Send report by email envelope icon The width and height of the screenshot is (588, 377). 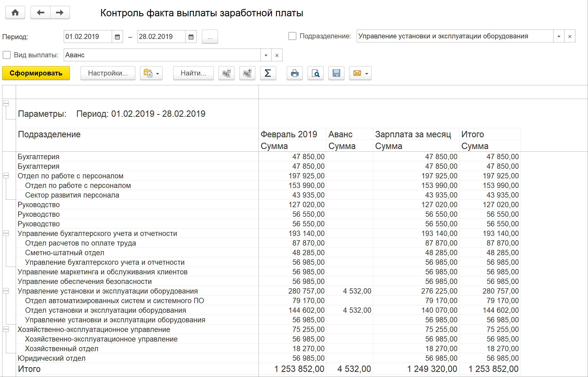[357, 73]
